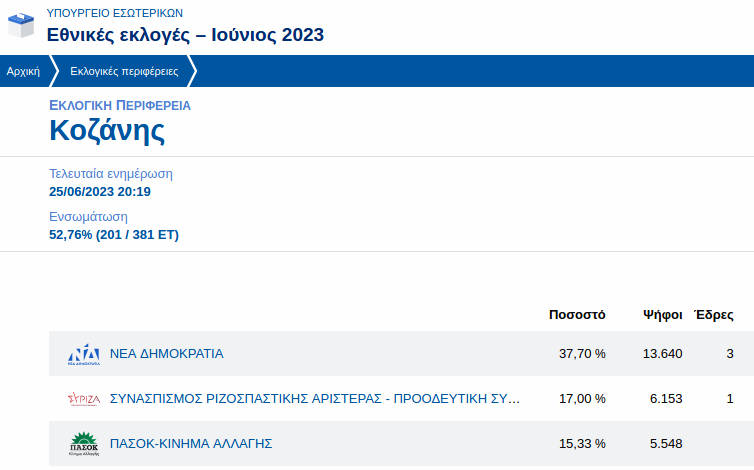This screenshot has height=470, width=754.
Task: Click the Κοζάνης region heading
Action: coord(107,131)
